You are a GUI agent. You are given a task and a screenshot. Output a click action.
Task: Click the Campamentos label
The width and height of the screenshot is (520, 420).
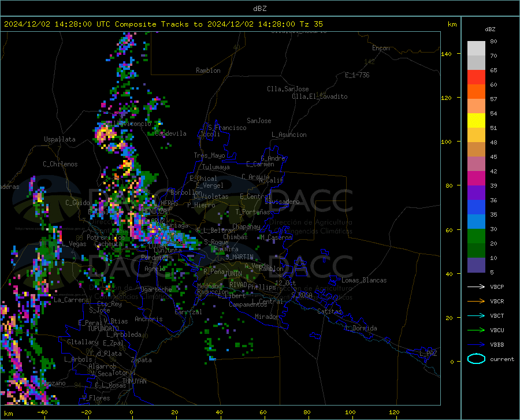point(248,304)
